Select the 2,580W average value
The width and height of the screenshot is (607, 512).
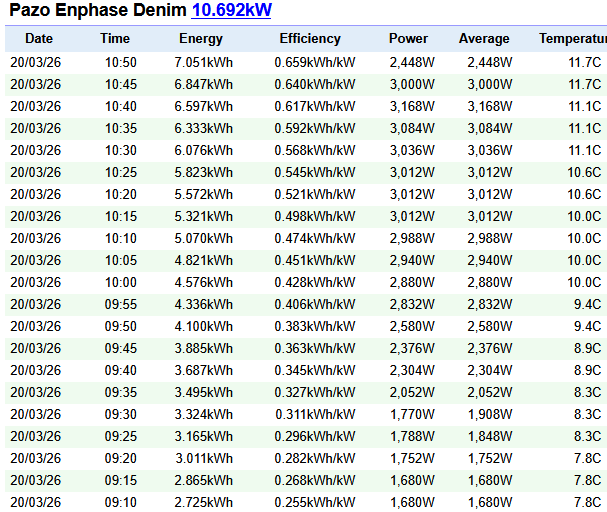pyautogui.click(x=490, y=327)
